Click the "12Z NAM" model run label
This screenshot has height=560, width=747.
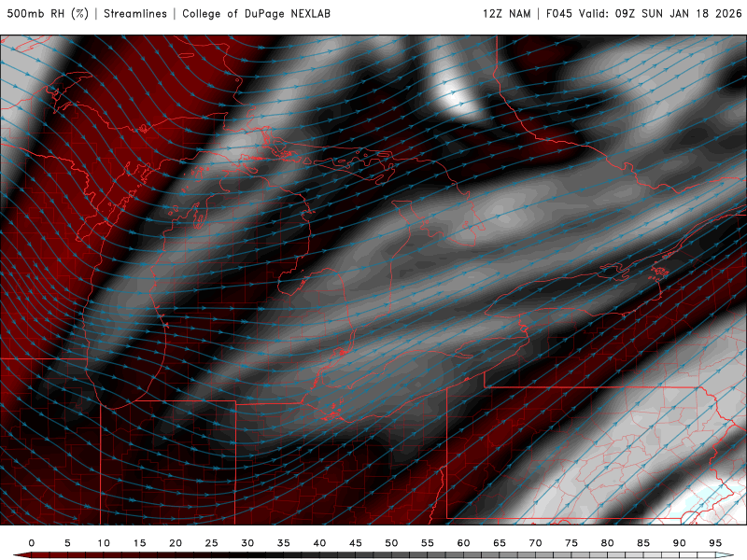click(x=506, y=14)
